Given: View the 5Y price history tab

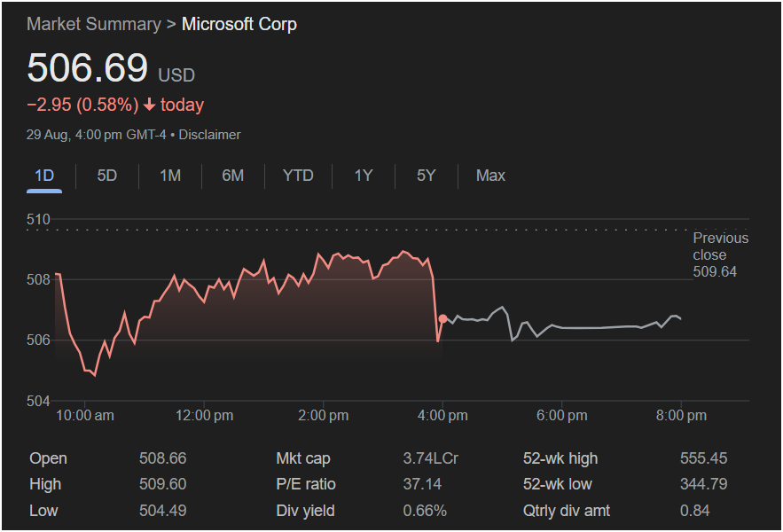Looking at the screenshot, I should pos(427,176).
